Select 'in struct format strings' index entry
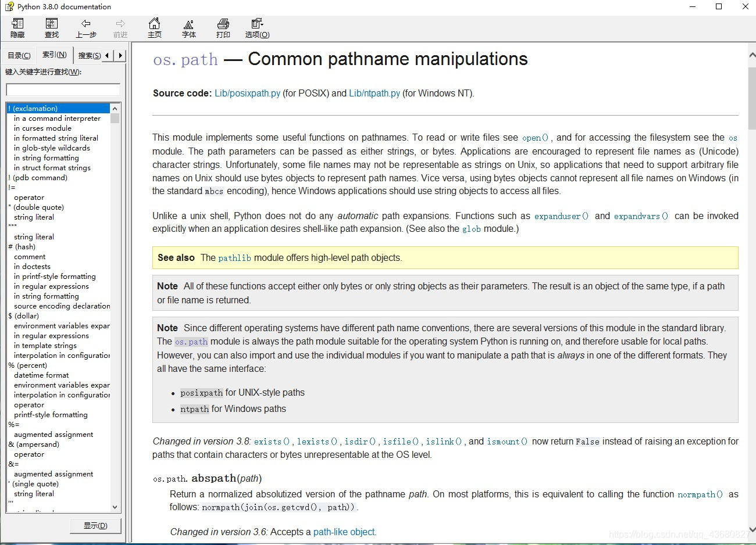Image resolution: width=756 pixels, height=545 pixels. 52,168
